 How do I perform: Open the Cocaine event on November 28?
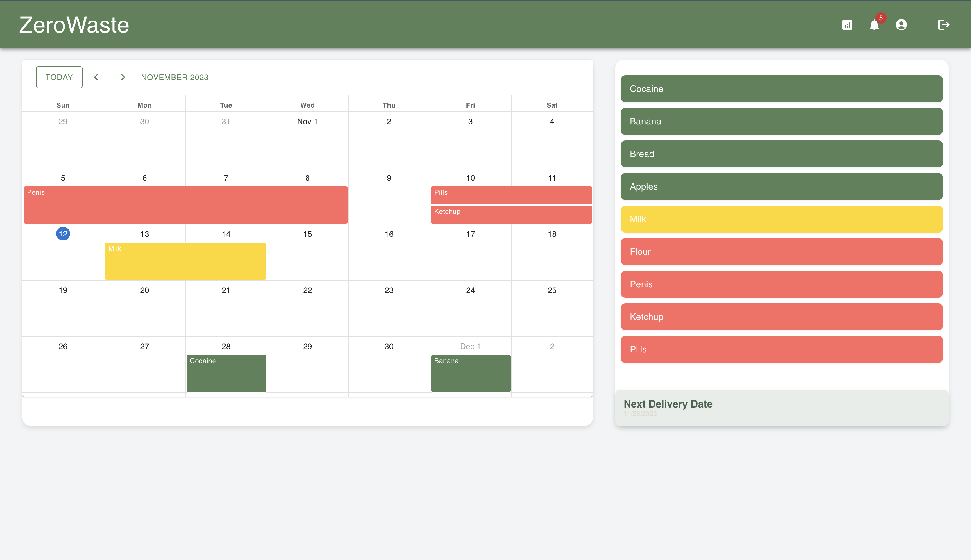click(x=226, y=373)
